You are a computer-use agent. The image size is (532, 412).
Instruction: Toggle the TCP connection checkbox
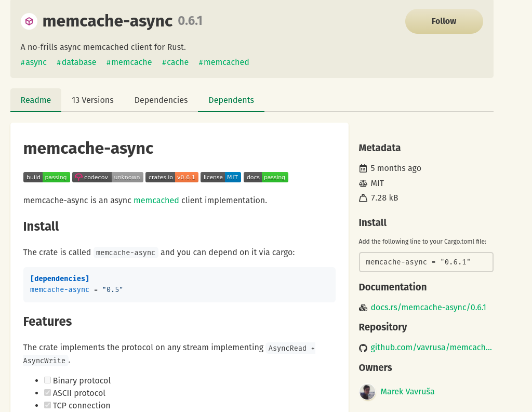(47, 405)
